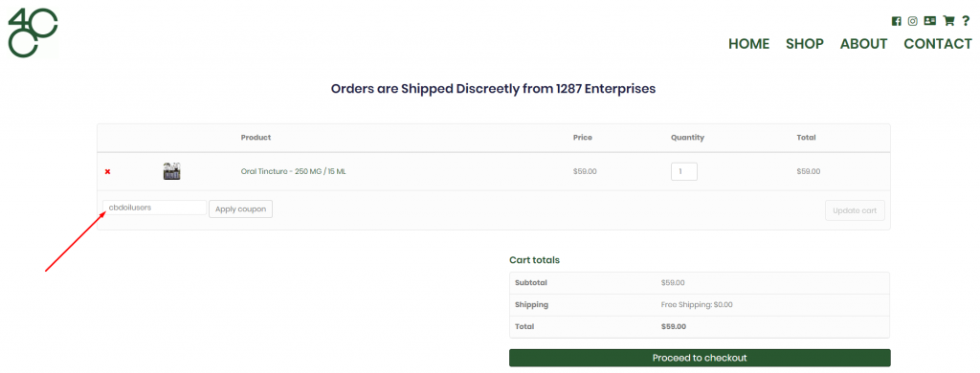This screenshot has height=373, width=980.
Task: Go to the HOME menu item
Action: (x=748, y=44)
